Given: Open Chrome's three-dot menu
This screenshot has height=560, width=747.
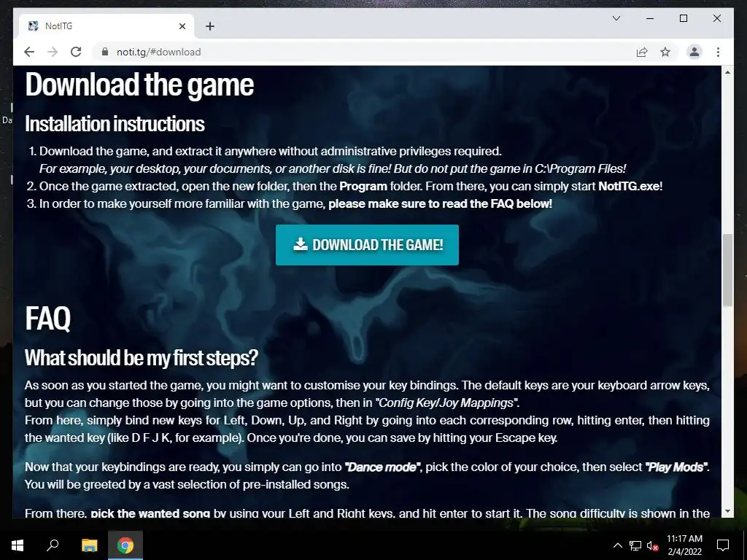Looking at the screenshot, I should (718, 52).
